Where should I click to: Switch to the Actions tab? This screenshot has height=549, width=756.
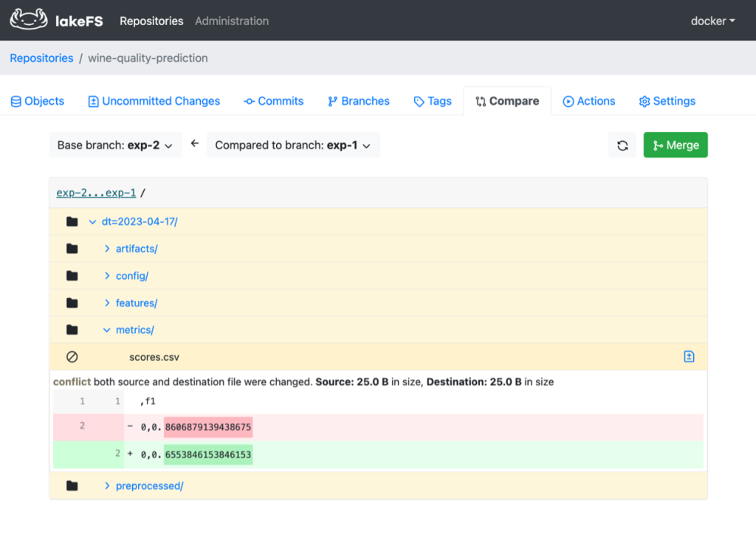(x=589, y=101)
